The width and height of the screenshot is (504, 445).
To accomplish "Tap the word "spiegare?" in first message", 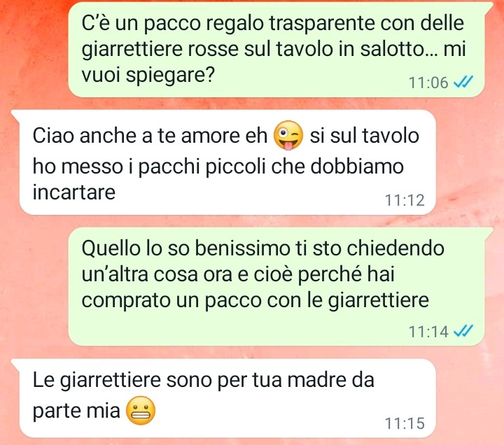I will (170, 76).
